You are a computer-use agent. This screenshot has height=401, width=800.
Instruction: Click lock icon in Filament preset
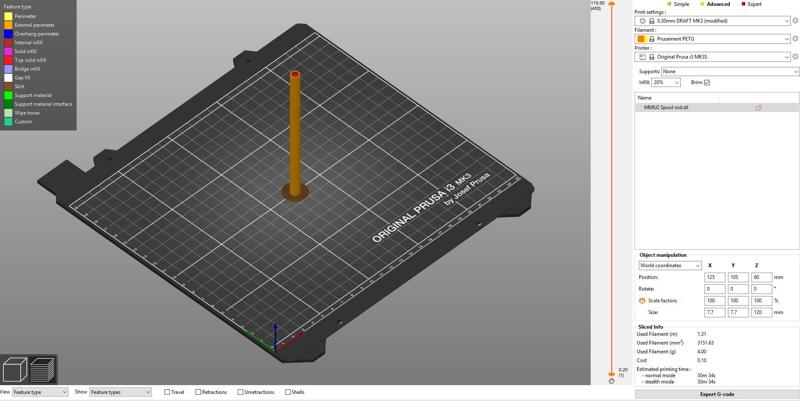(652, 39)
